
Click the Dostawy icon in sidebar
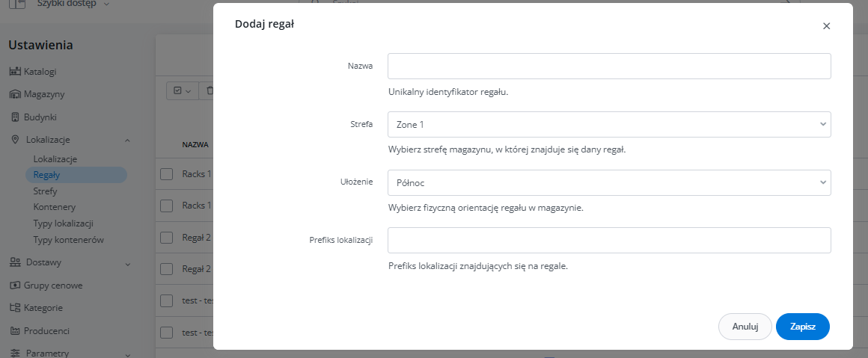(15, 262)
